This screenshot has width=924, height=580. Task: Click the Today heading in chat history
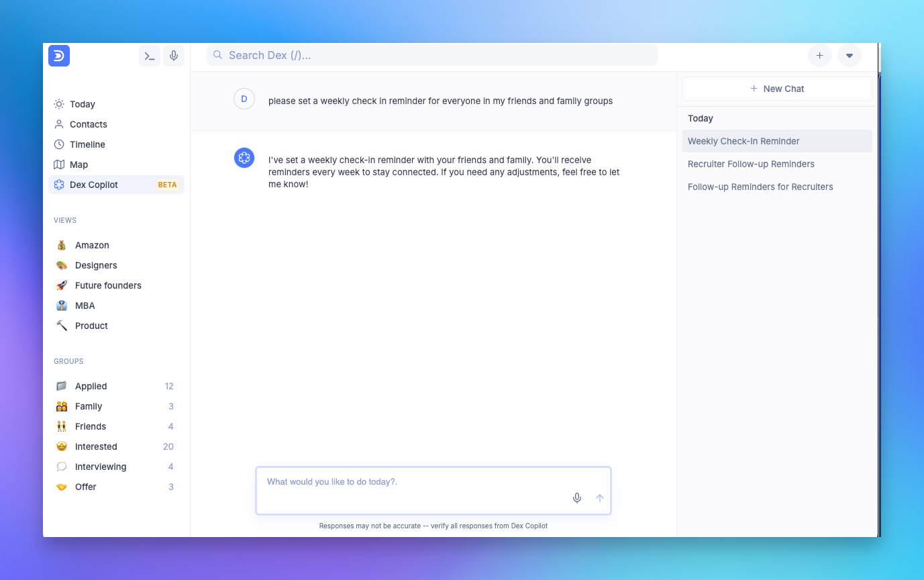[x=701, y=118]
